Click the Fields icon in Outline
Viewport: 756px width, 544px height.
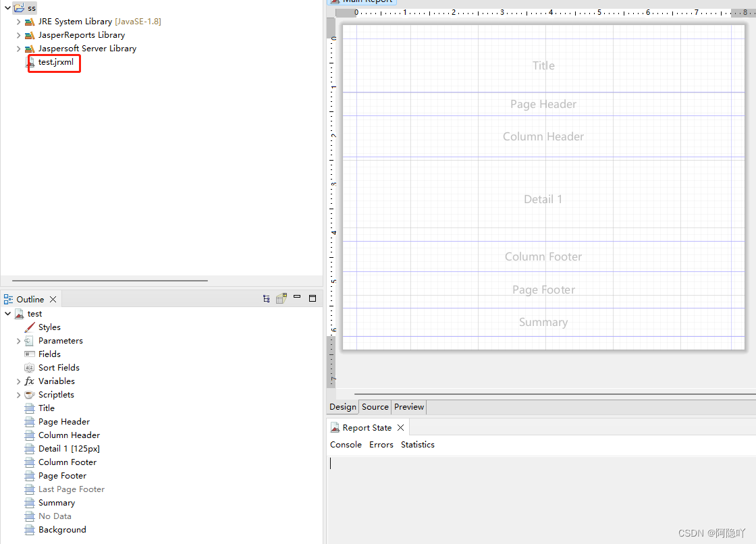tap(30, 354)
